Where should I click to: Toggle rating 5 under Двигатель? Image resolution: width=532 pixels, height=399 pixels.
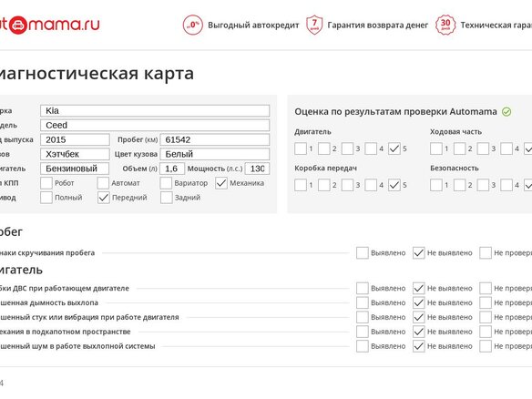pyautogui.click(x=394, y=148)
